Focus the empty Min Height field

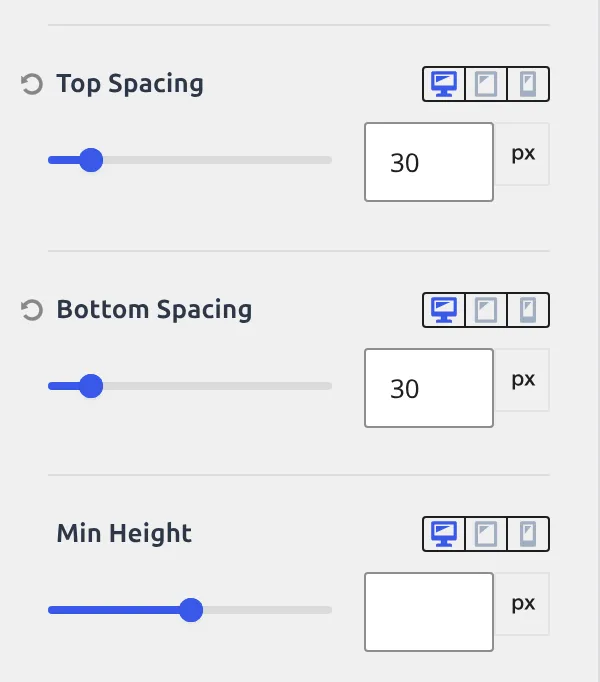coord(429,612)
